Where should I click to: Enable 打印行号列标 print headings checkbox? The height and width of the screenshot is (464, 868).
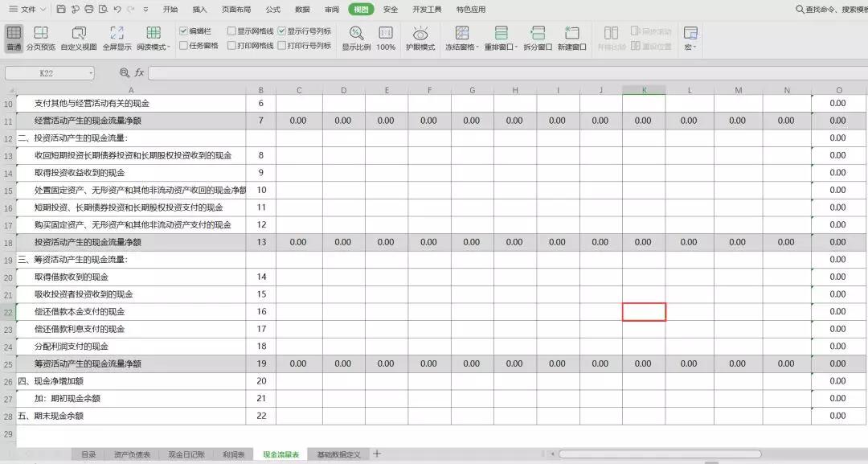(282, 45)
